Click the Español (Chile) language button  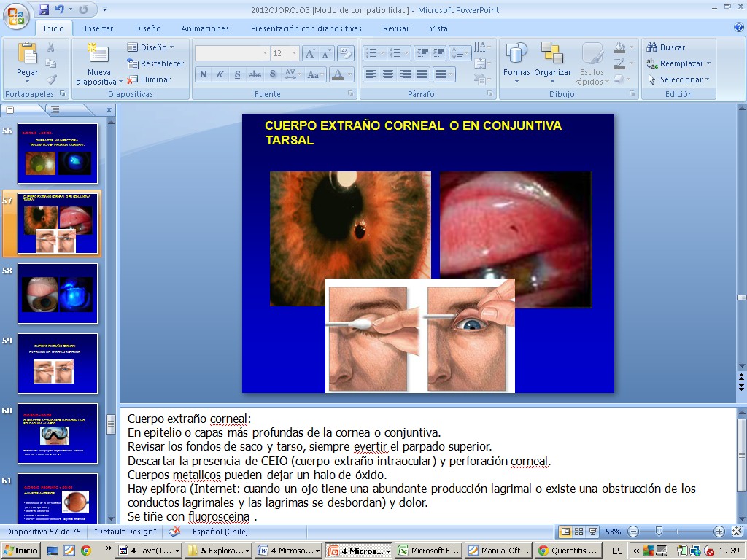click(x=220, y=532)
